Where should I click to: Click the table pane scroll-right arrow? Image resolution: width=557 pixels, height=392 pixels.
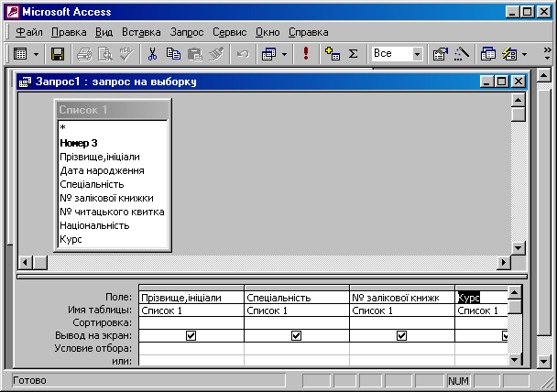(504, 263)
